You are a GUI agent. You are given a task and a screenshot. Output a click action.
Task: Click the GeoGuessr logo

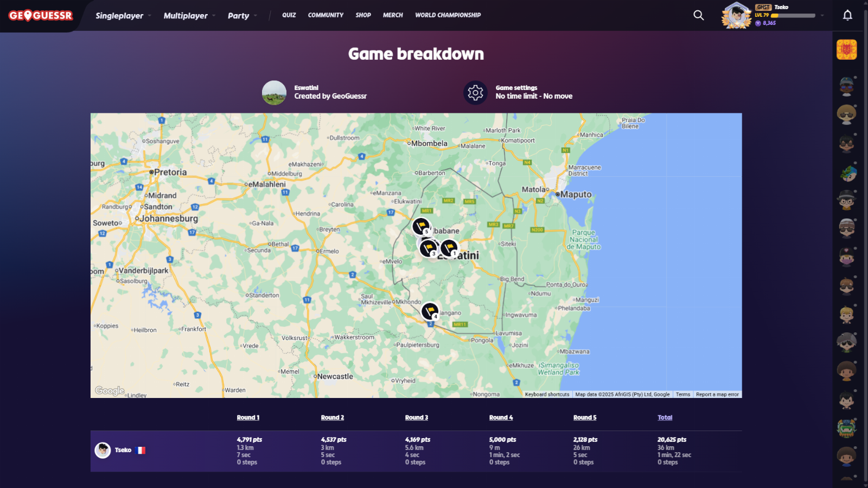pos(41,15)
